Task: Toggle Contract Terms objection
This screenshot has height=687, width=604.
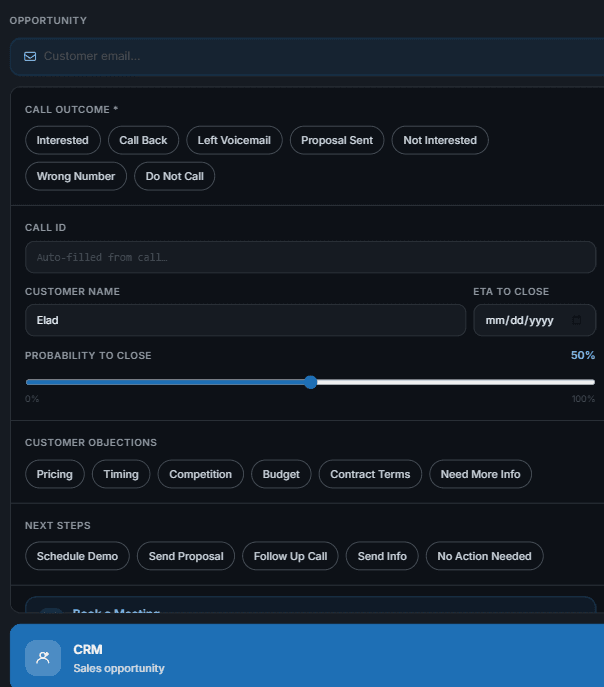Action: [x=370, y=474]
